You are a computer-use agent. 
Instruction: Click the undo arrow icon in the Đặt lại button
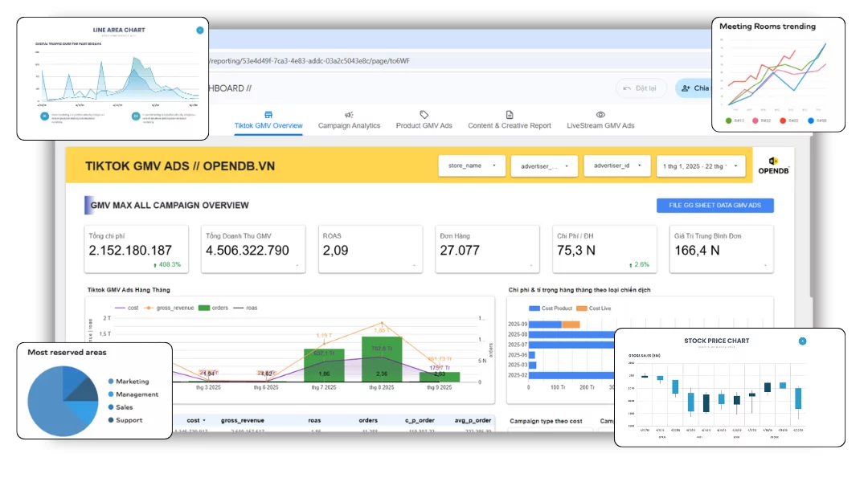pos(627,88)
